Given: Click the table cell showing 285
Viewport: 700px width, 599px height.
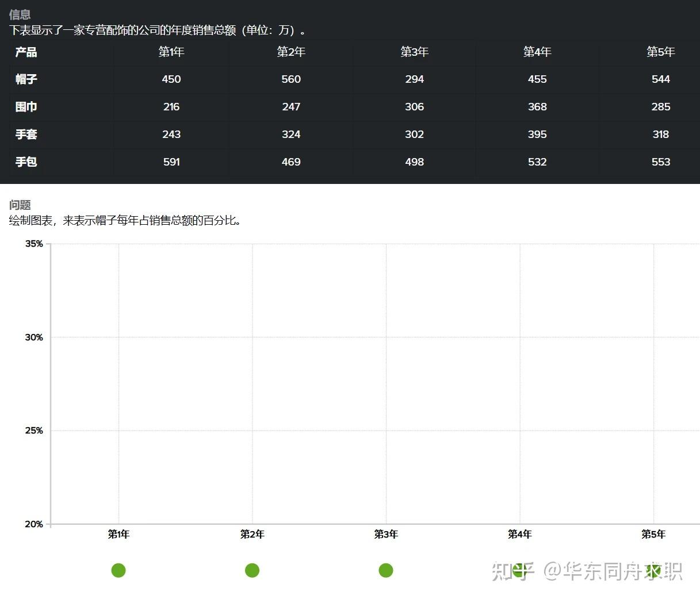Looking at the screenshot, I should click(660, 107).
